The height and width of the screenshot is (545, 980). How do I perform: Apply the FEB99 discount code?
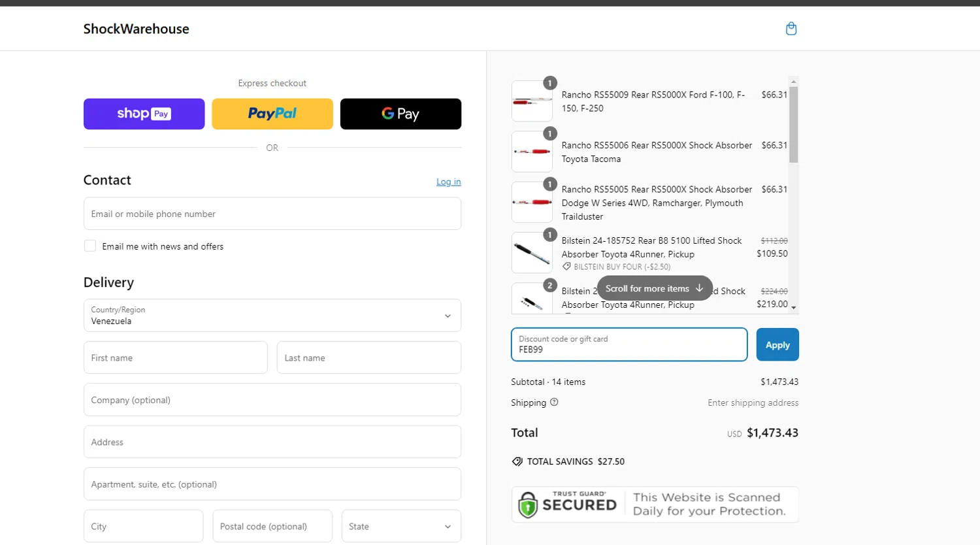[777, 344]
